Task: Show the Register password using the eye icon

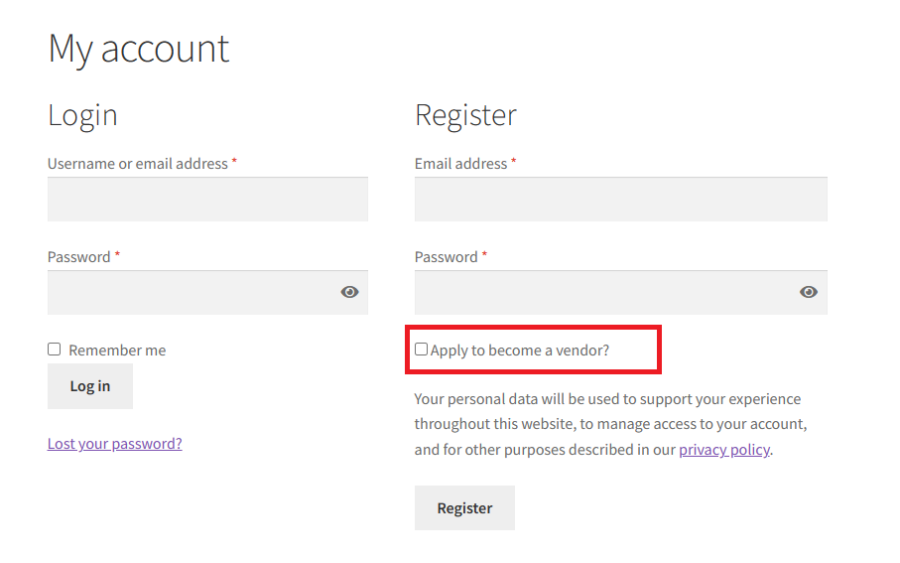Action: point(808,292)
